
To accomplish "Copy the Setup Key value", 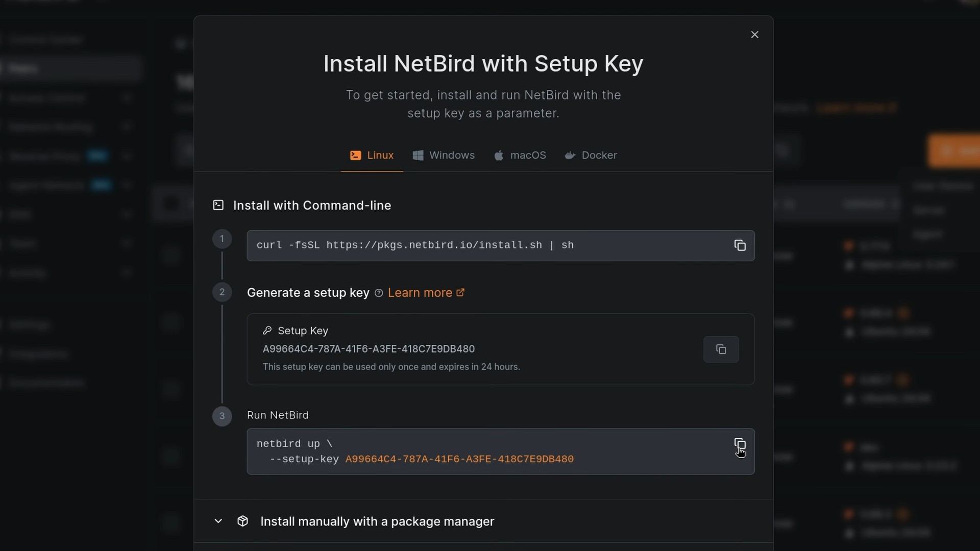I will pyautogui.click(x=721, y=349).
